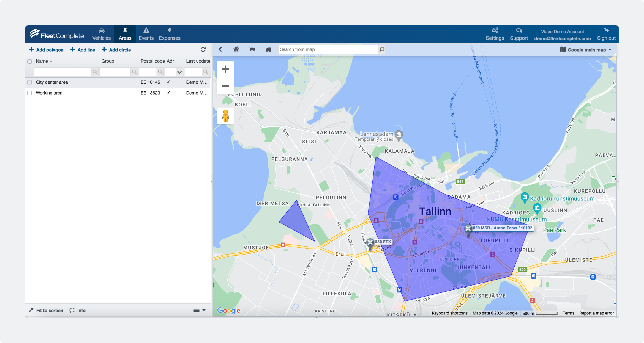
Task: Click the Keyboard shortcuts link
Action: tap(449, 313)
